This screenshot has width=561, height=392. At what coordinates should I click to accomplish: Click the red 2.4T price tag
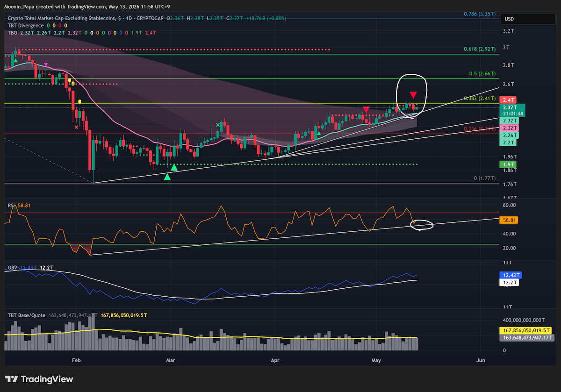tap(507, 100)
